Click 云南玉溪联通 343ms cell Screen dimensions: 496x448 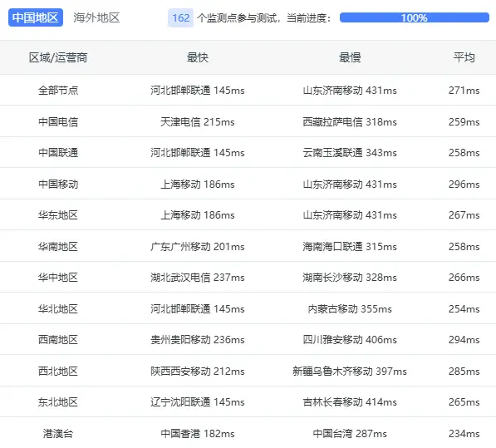(350, 153)
